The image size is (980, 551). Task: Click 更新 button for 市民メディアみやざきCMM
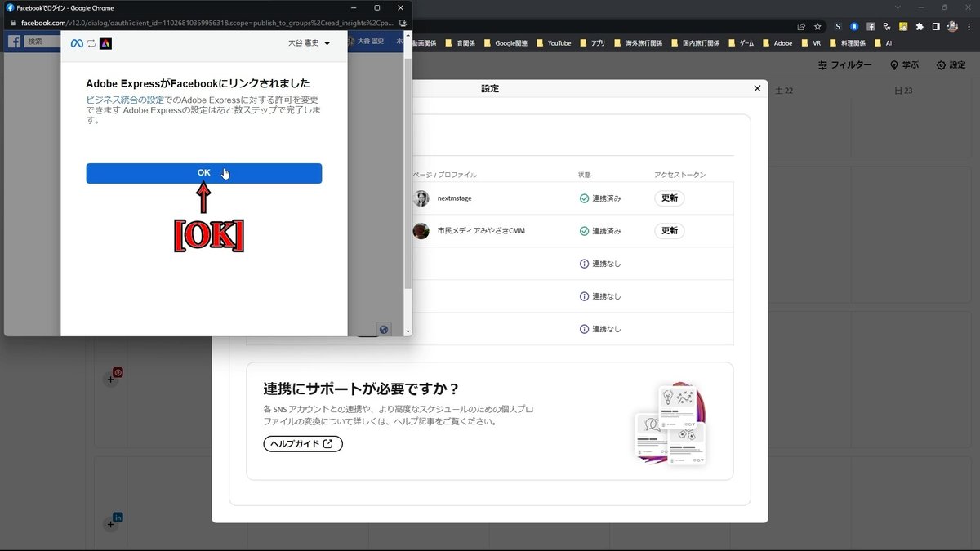coord(670,231)
